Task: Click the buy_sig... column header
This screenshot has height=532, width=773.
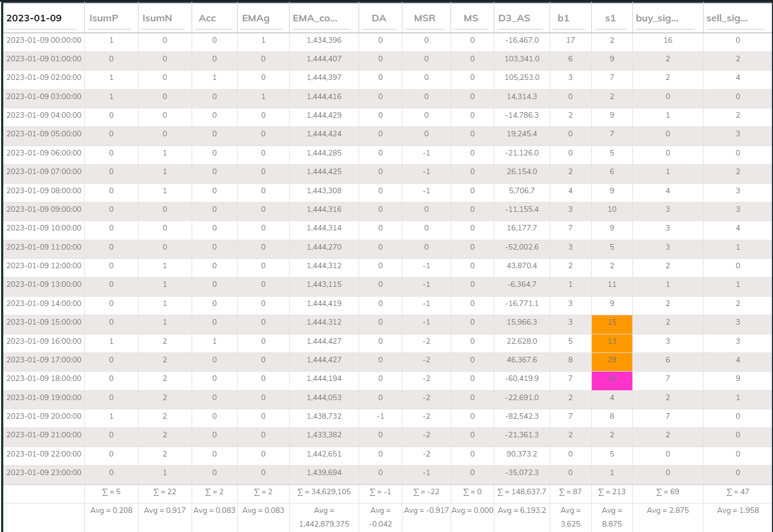Action: click(657, 18)
